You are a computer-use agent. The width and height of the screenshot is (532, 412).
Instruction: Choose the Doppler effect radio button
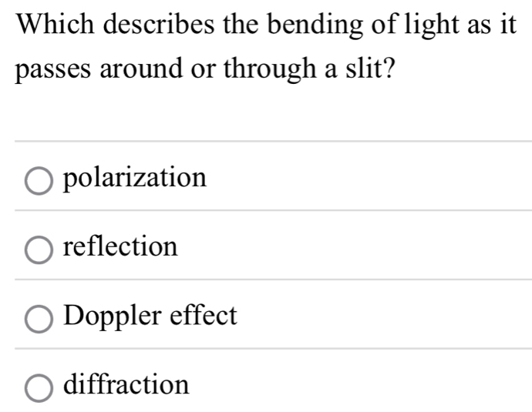tap(39, 317)
